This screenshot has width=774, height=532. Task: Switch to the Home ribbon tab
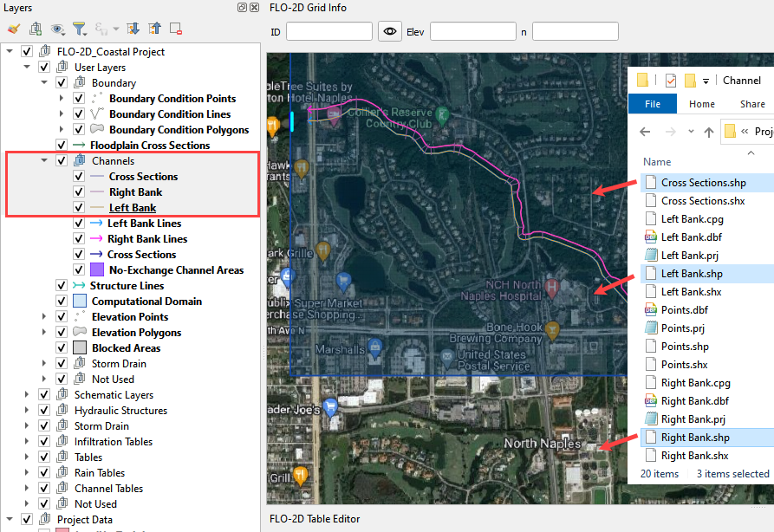(701, 104)
